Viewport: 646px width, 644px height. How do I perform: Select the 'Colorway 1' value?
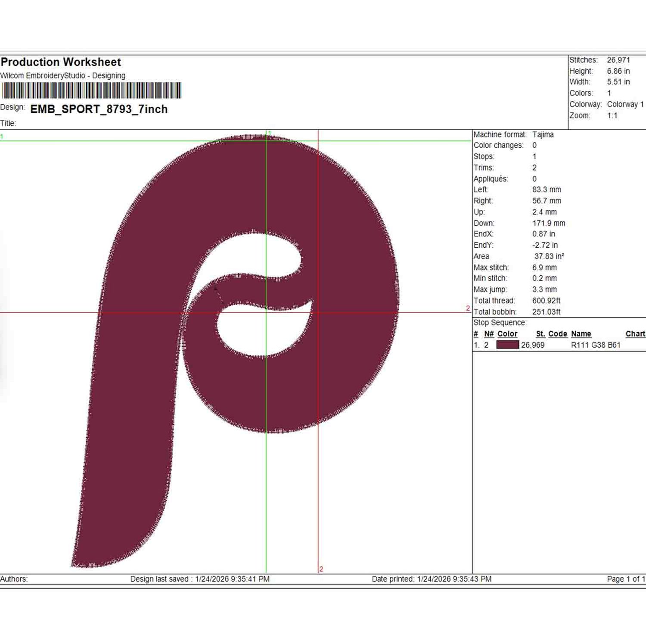(x=625, y=104)
